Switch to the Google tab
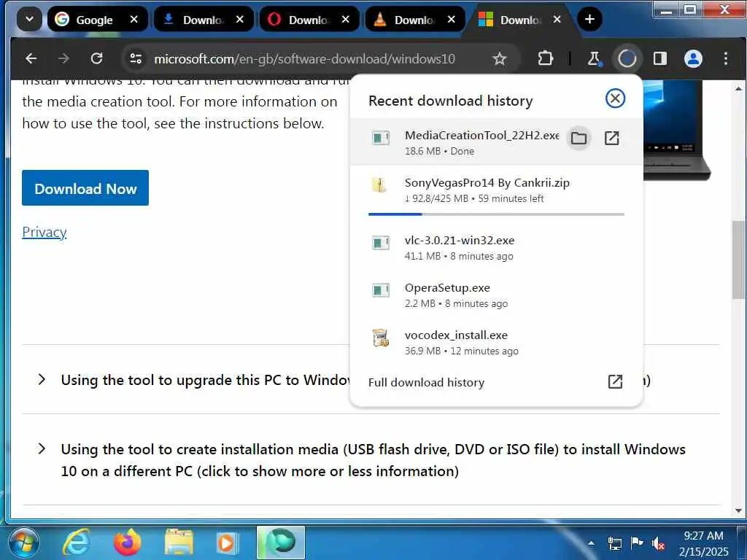Screen dimensions: 747x560 (97, 20)
